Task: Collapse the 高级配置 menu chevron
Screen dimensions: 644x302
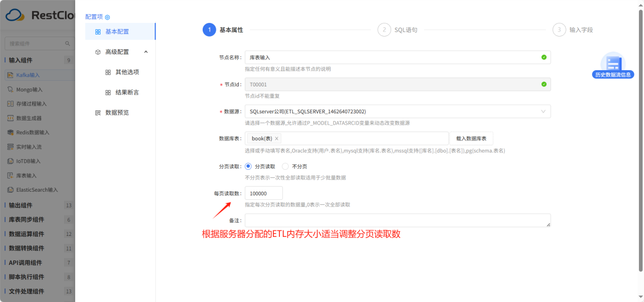Action: click(146, 52)
